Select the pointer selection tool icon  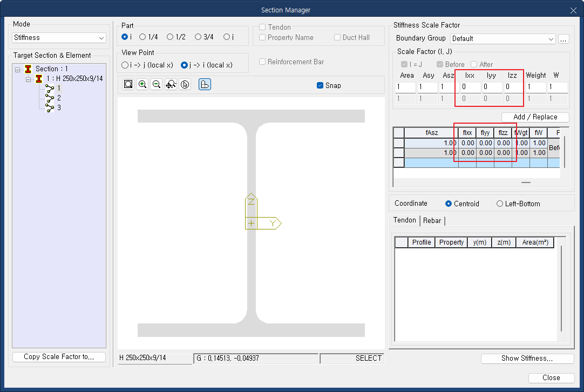click(185, 85)
